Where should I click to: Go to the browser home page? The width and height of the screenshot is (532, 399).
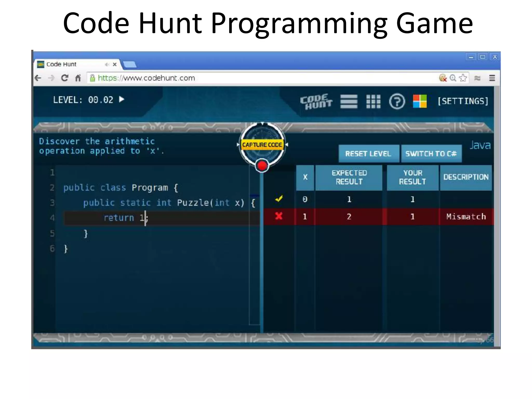pos(78,78)
